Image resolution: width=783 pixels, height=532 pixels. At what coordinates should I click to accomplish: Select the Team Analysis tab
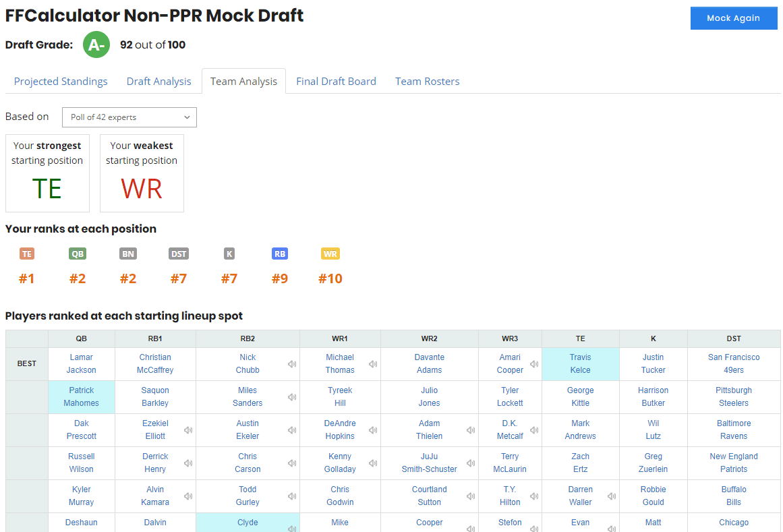coord(243,82)
